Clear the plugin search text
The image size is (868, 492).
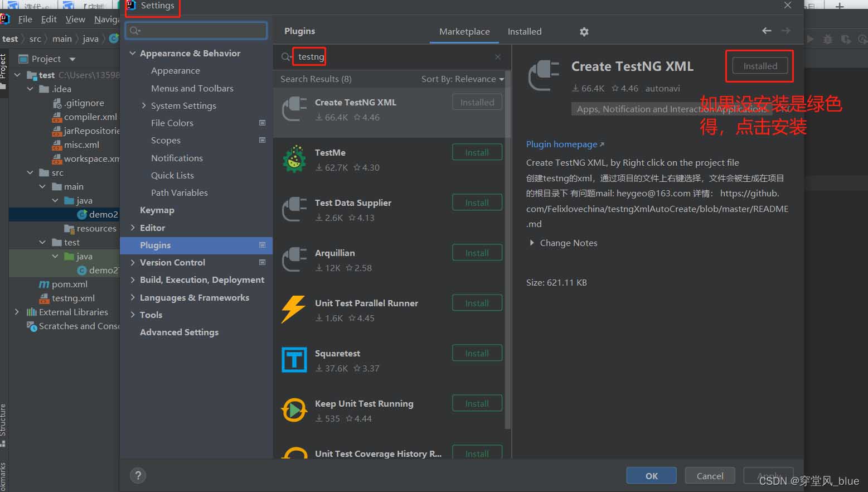point(498,57)
